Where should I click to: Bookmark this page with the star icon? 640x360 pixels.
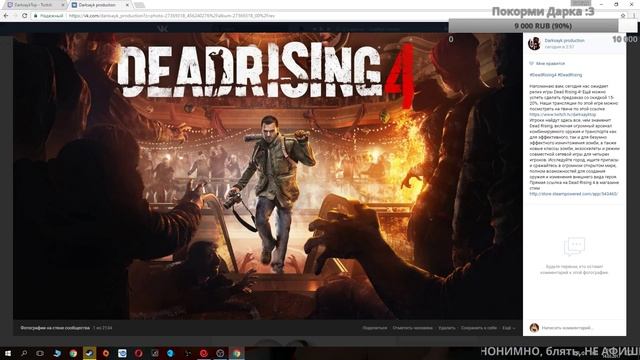(x=623, y=16)
